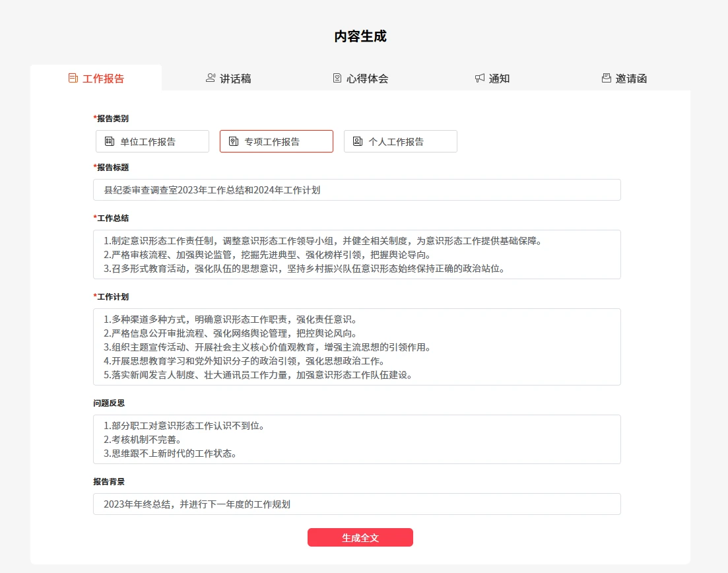This screenshot has height=573, width=728.
Task: Click line starting '2.严格审核流程'
Action: pos(268,254)
